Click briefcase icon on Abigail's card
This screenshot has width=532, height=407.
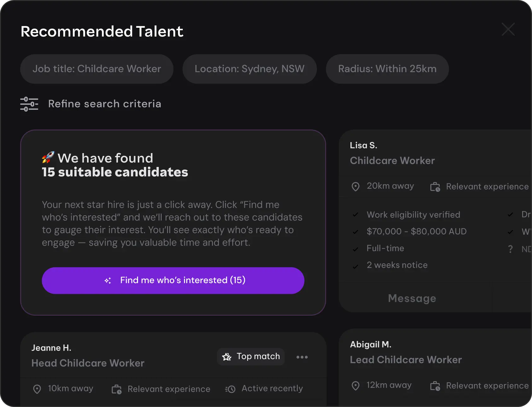[435, 386]
